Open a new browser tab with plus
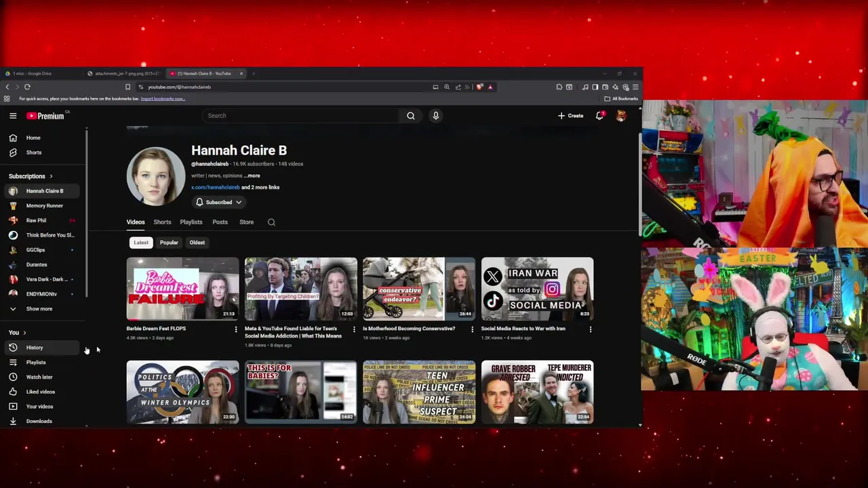Screen dimensions: 868x488 click(x=253, y=73)
